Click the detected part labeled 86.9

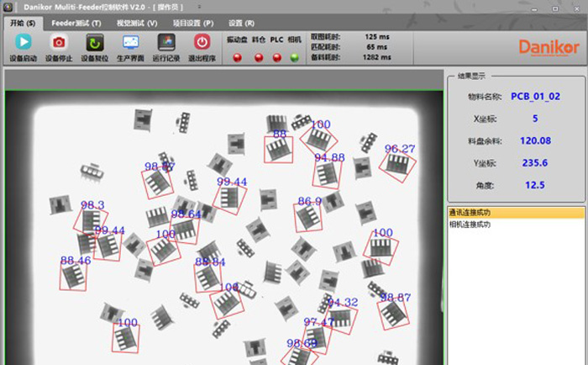308,218
